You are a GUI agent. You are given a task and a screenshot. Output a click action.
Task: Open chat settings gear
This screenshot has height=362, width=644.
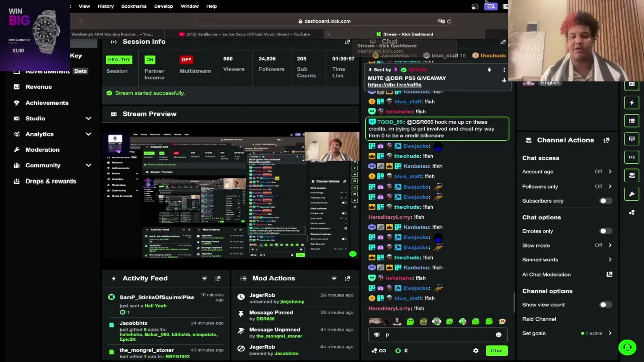coord(476,351)
